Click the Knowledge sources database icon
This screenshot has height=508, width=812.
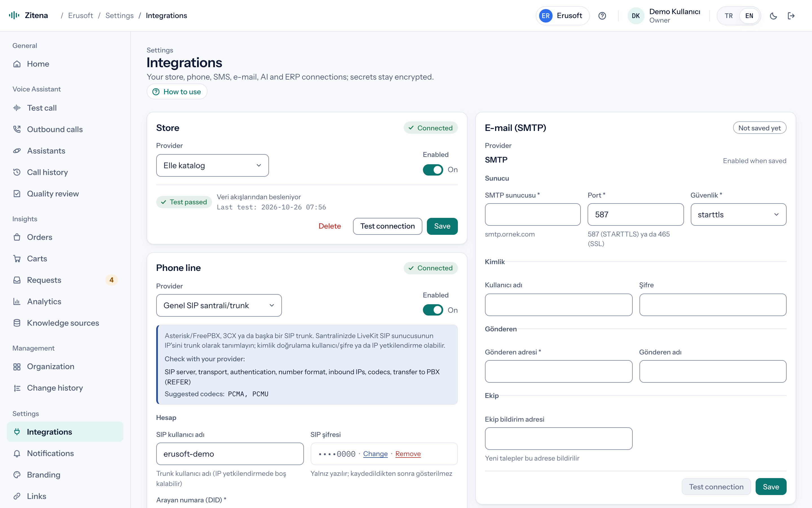point(17,323)
